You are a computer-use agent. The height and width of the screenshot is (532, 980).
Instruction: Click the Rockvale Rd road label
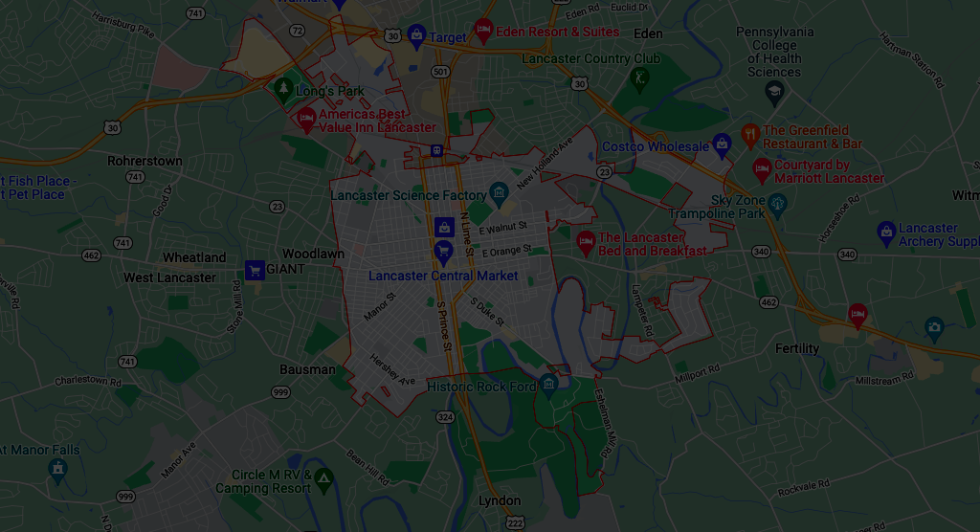point(804,488)
